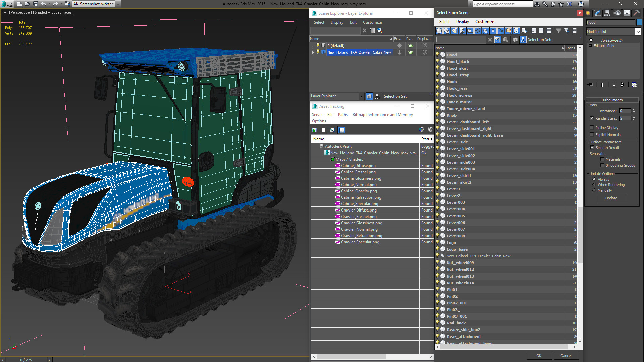Viewport: 644px width, 362px height.
Task: Click Configure Modifier Sets icon
Action: [634, 85]
